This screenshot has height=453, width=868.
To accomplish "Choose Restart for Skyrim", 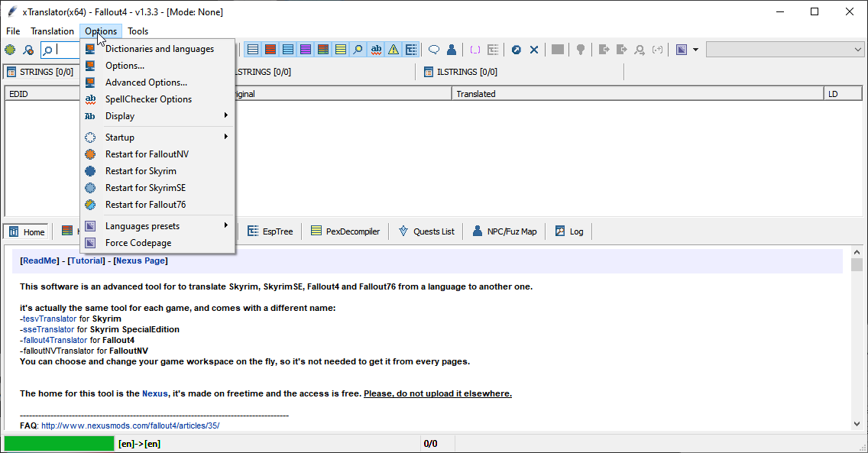I will tap(157, 171).
